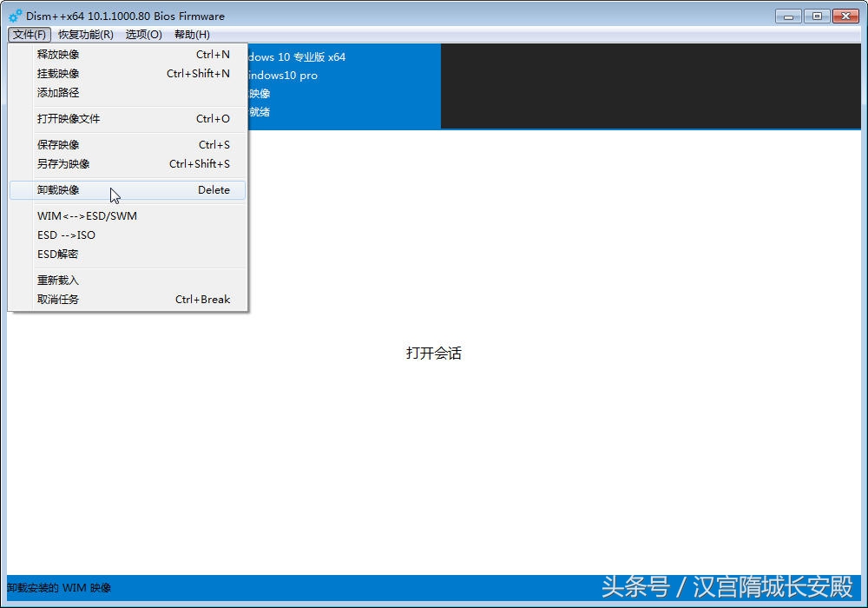Viewport: 868px width, 608px height.
Task: Click the Dism++ gear icon in title bar
Action: [15, 16]
